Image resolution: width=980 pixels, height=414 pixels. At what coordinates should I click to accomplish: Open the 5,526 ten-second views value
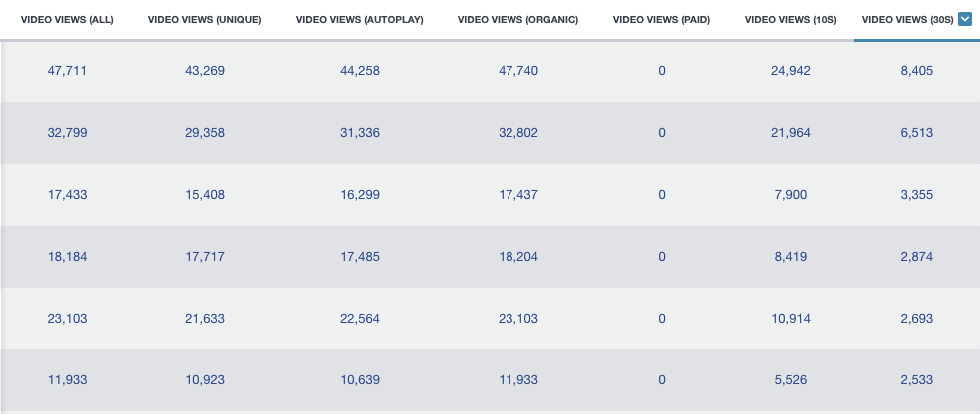point(791,380)
